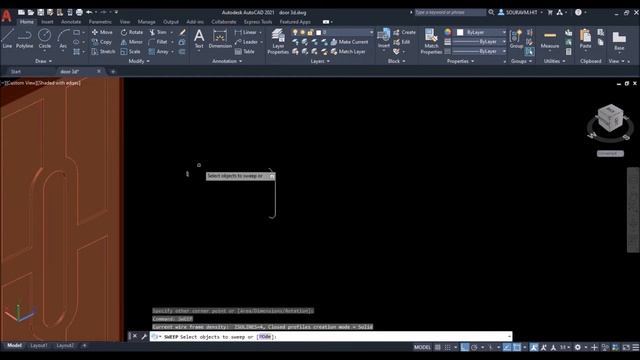640x360 pixels.
Task: Open the Start file tab
Action: tap(16, 71)
